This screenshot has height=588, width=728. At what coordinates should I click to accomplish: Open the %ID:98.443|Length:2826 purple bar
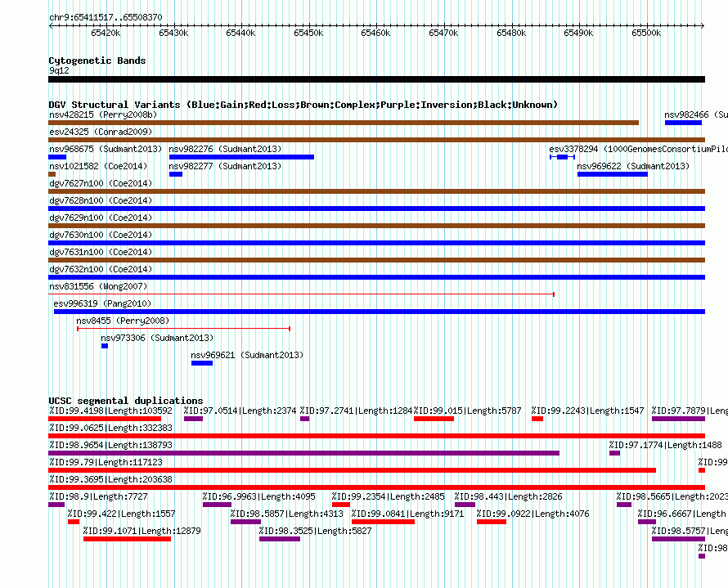pos(465,505)
